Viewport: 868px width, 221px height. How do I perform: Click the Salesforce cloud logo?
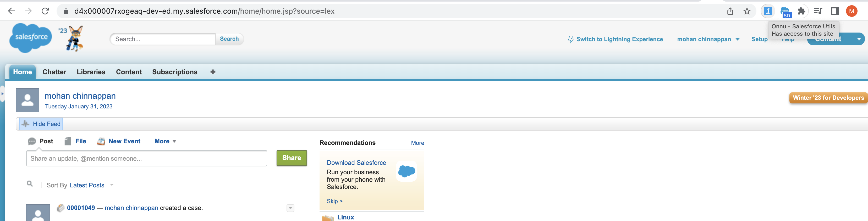(31, 38)
